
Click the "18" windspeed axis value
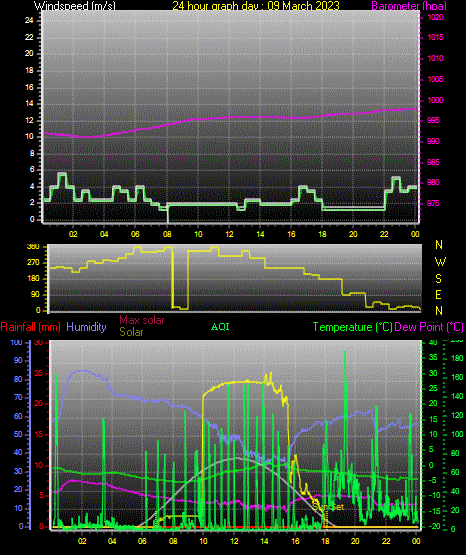(x=29, y=70)
